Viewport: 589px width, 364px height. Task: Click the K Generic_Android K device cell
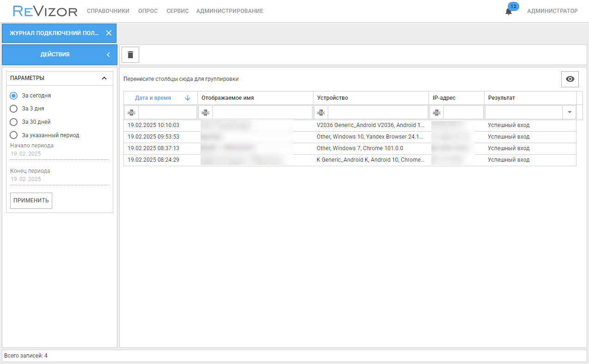coord(371,160)
